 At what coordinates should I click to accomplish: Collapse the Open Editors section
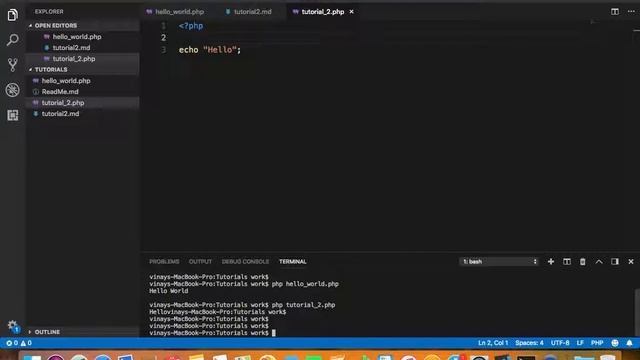pyautogui.click(x=56, y=25)
